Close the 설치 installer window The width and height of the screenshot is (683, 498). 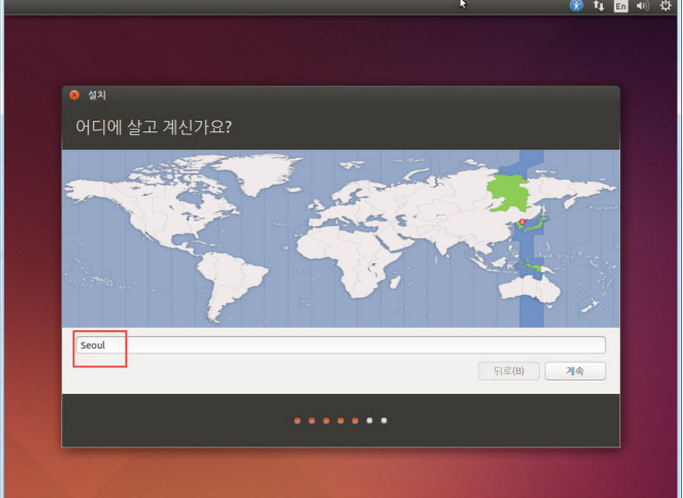(74, 95)
